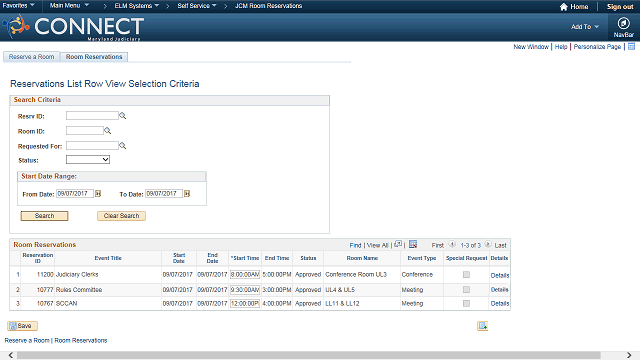Open the Resrv ID lookup magnifier
The height and width of the screenshot is (360, 640).
(x=122, y=116)
